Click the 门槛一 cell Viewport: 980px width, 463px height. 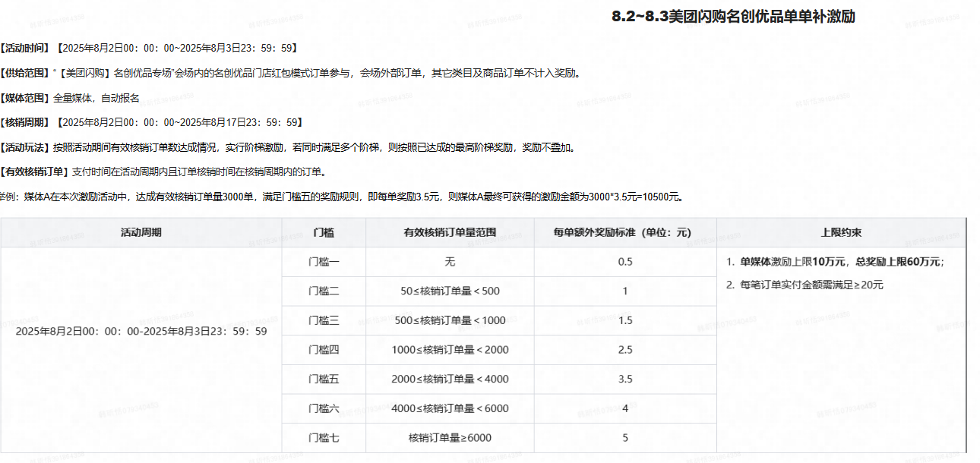[x=324, y=262]
